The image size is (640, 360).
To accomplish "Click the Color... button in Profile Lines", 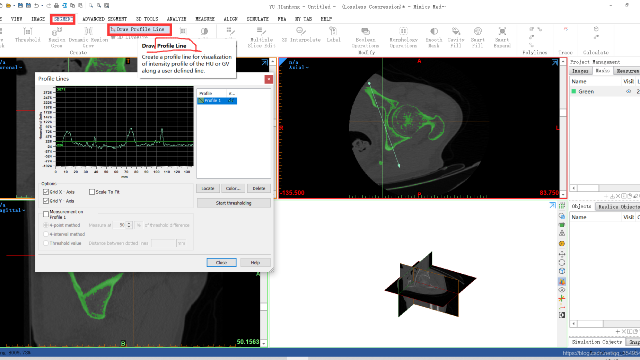I will [x=233, y=188].
